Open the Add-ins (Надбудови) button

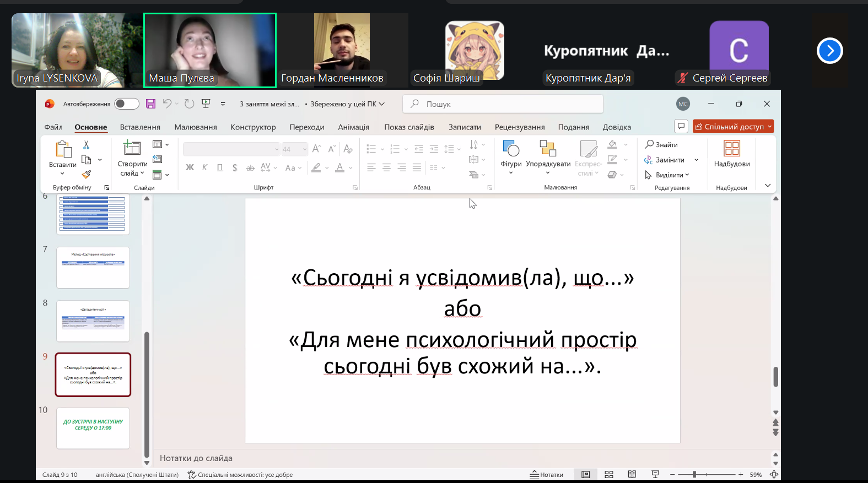(x=731, y=154)
